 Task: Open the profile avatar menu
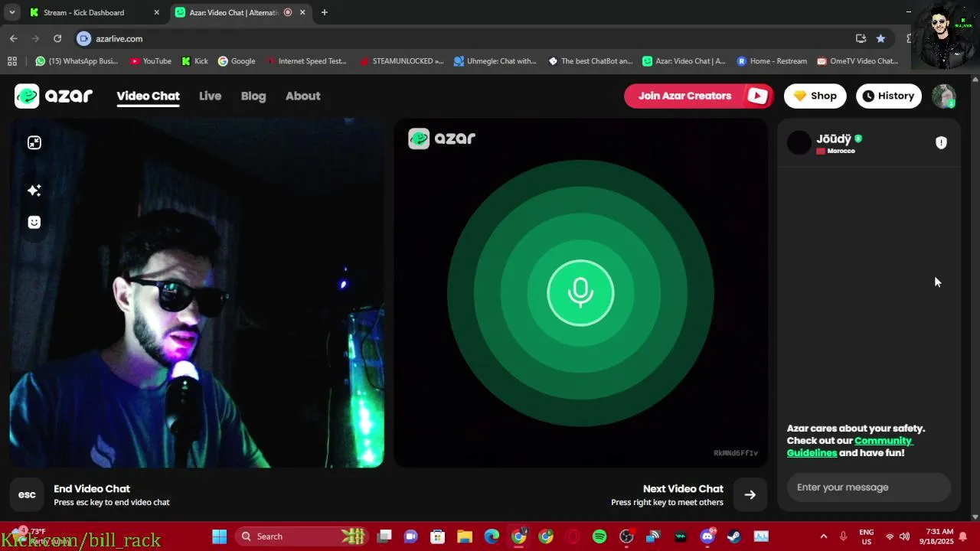click(944, 96)
